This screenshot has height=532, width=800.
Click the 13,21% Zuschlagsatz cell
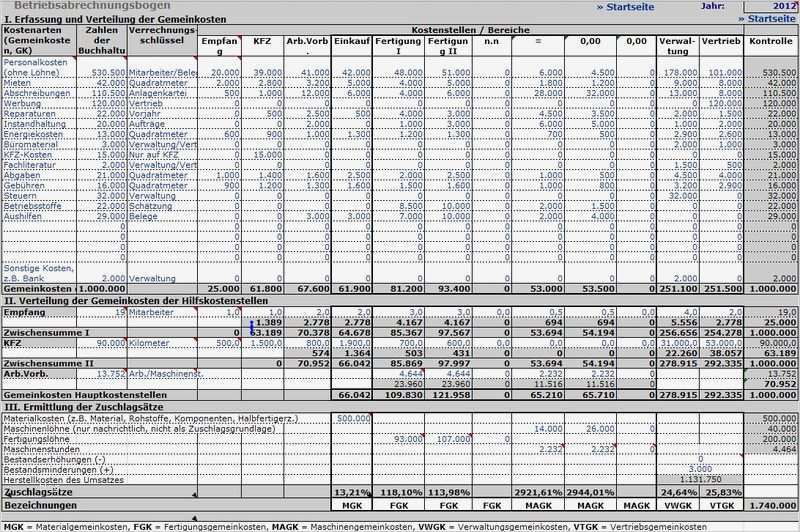click(x=352, y=493)
